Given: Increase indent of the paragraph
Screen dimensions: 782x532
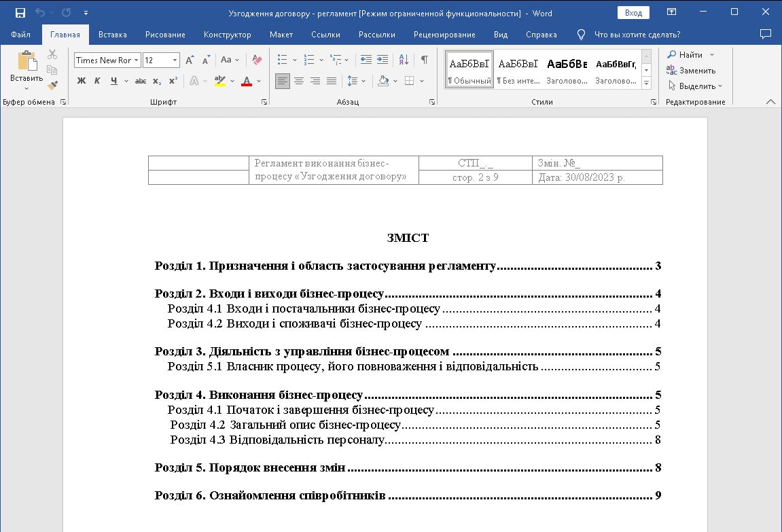Looking at the screenshot, I should (x=383, y=60).
